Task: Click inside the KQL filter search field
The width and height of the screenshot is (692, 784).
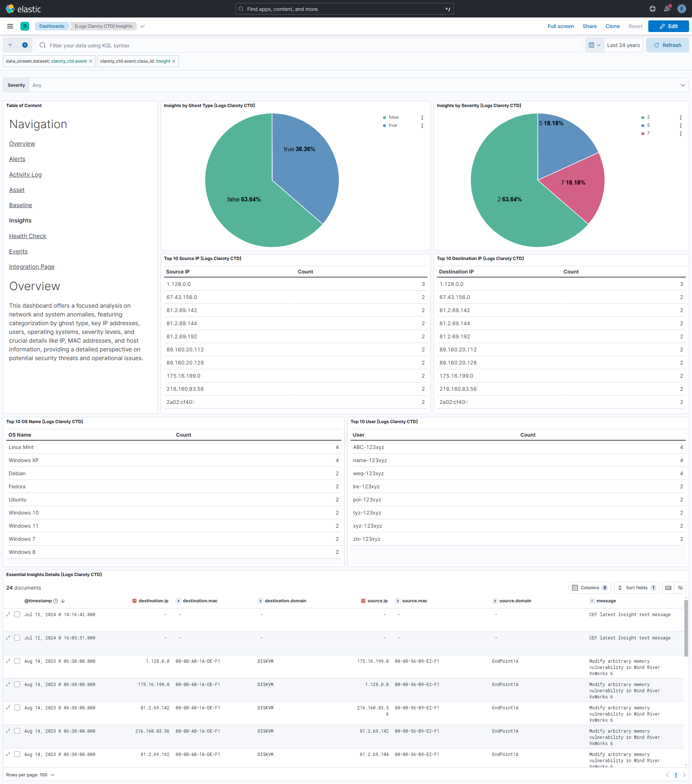Action: click(153, 45)
